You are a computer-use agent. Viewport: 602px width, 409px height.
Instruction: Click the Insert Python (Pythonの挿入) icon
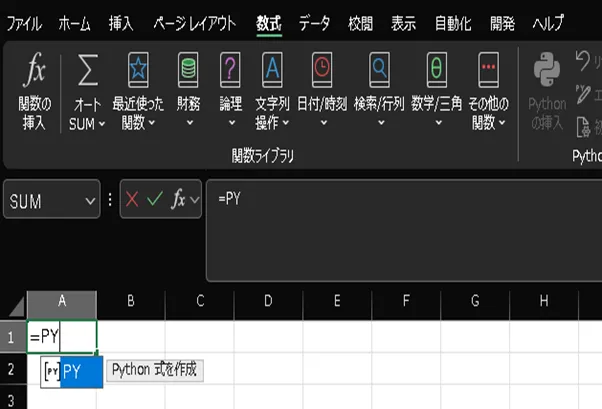pyautogui.click(x=547, y=72)
